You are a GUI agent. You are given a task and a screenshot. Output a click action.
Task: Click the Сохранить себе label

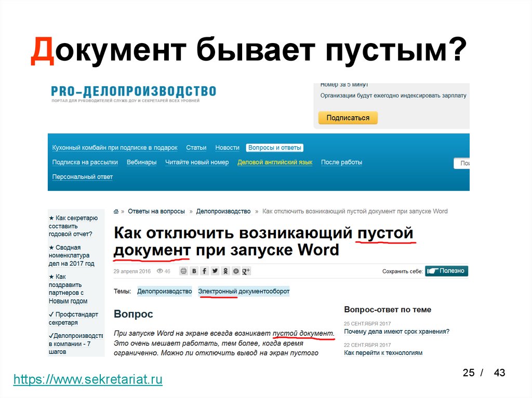403,271
